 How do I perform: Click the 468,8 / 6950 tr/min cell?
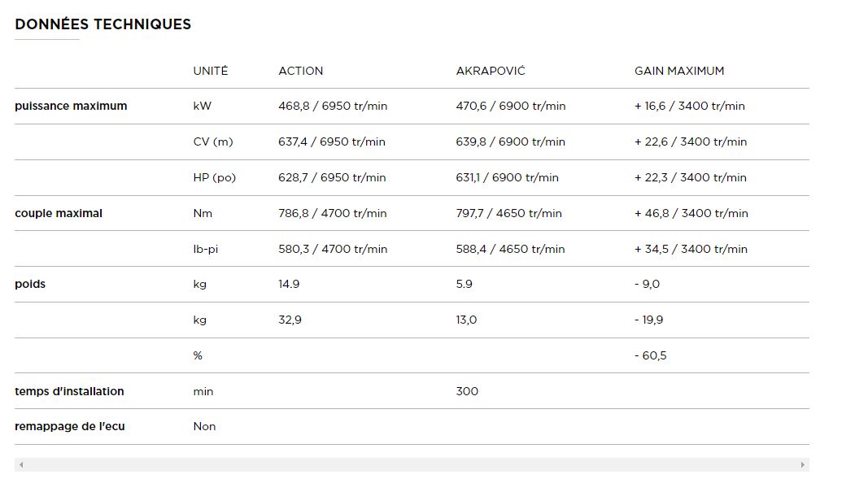[x=332, y=106]
